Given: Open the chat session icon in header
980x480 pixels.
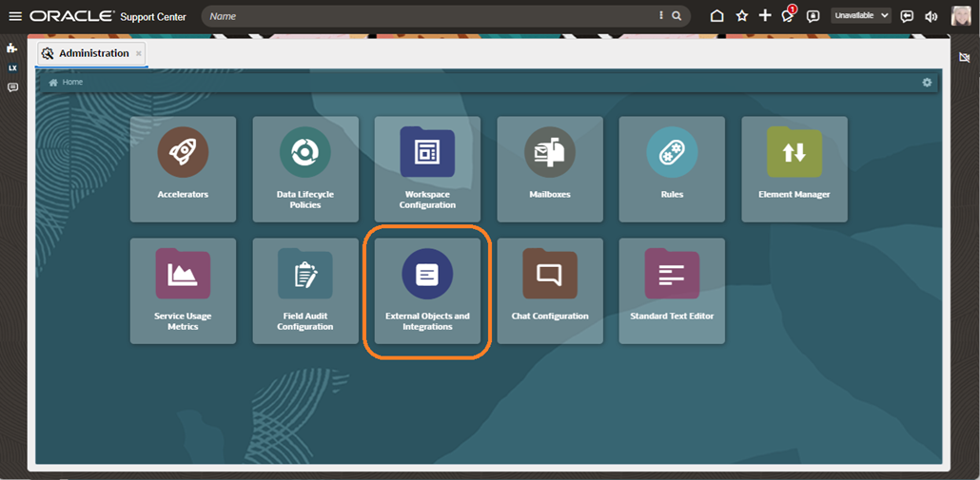Looking at the screenshot, I should [813, 16].
